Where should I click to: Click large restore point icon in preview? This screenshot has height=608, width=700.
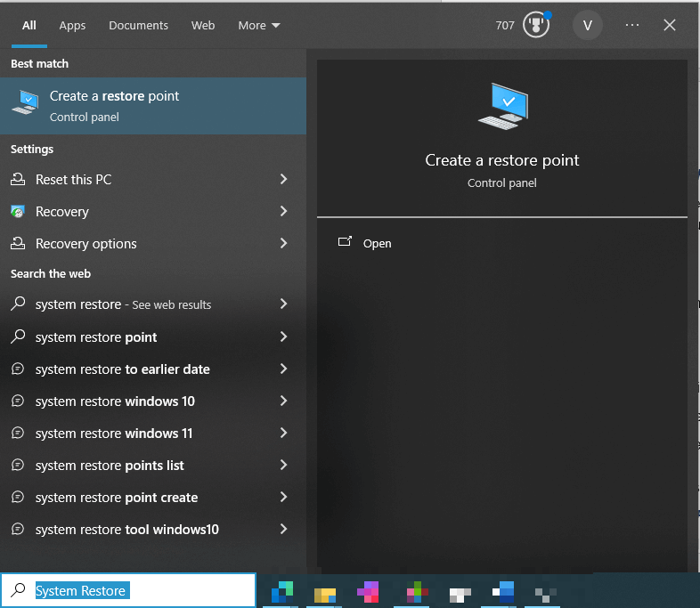coord(503,106)
